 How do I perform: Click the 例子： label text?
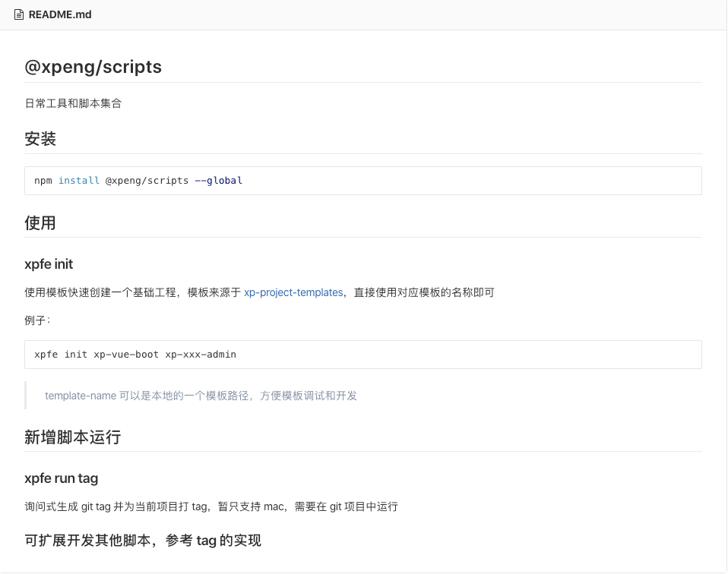pos(37,320)
